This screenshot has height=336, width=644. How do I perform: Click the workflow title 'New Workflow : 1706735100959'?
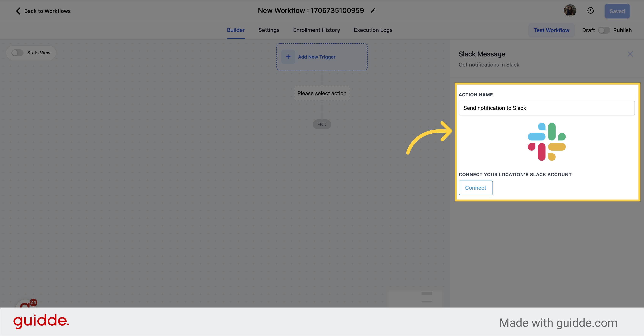pyautogui.click(x=311, y=10)
